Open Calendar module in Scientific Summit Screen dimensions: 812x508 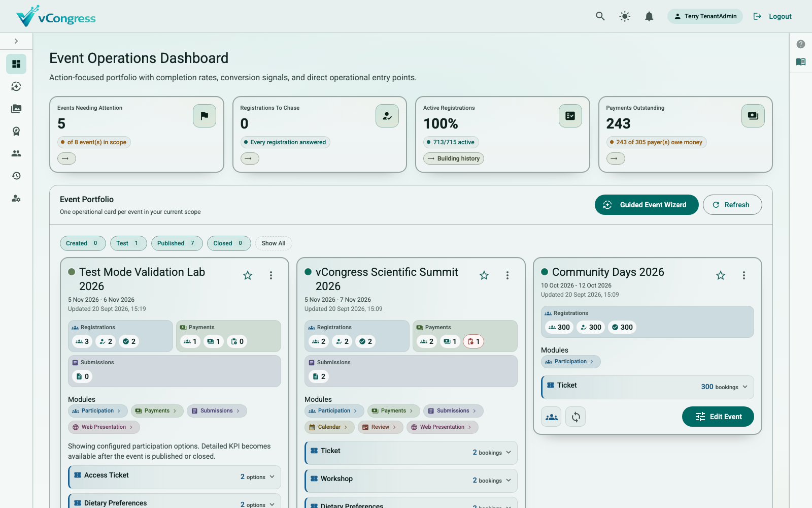point(329,427)
